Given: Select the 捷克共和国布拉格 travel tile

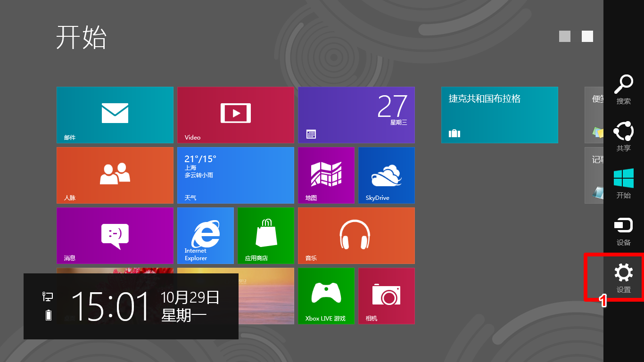Looking at the screenshot, I should tap(499, 115).
